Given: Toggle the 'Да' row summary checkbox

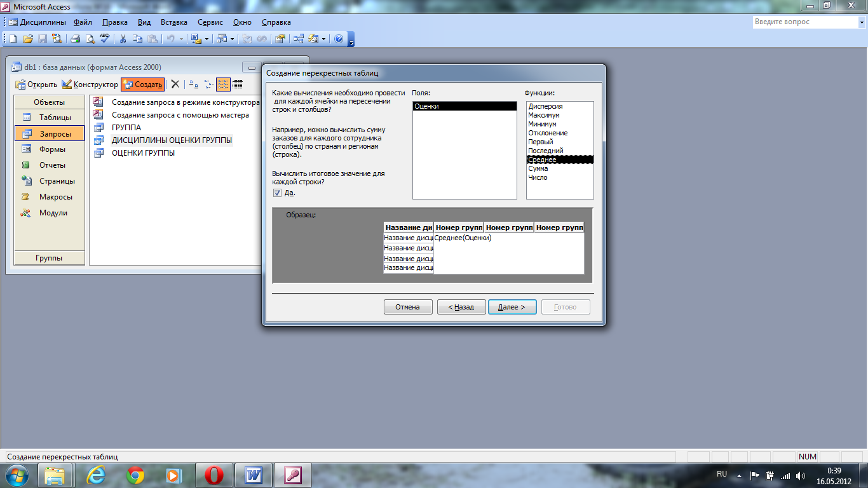Looking at the screenshot, I should pos(277,193).
